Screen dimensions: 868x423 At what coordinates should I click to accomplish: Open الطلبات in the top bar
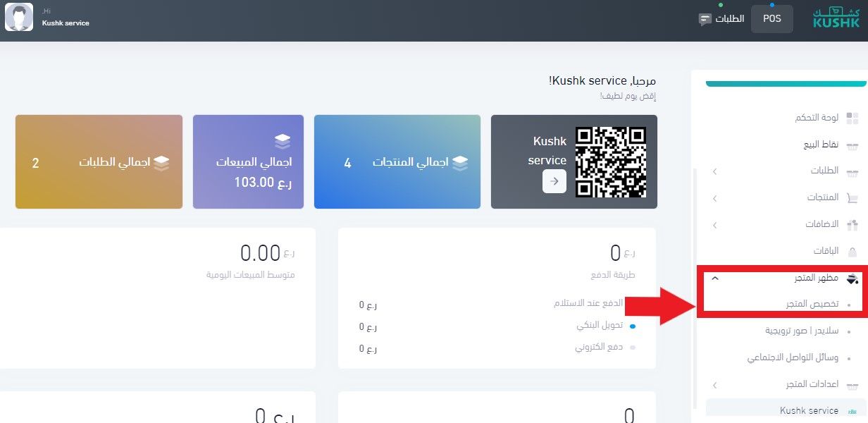[730, 19]
